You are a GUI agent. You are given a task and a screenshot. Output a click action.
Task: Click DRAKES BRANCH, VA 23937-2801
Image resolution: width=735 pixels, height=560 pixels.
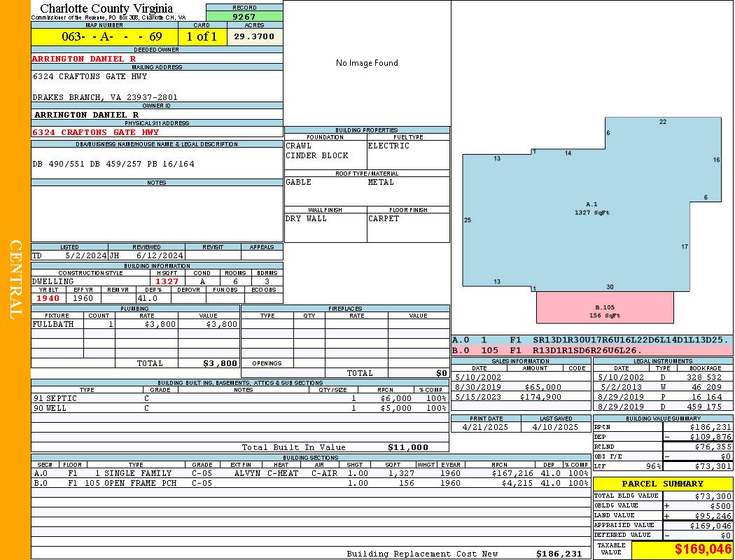point(105,97)
